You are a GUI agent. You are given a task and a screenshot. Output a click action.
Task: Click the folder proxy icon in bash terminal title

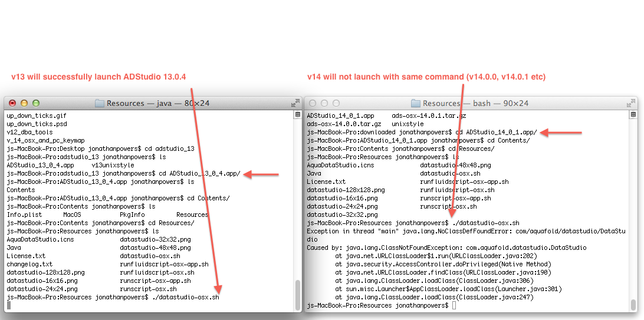[x=416, y=103]
